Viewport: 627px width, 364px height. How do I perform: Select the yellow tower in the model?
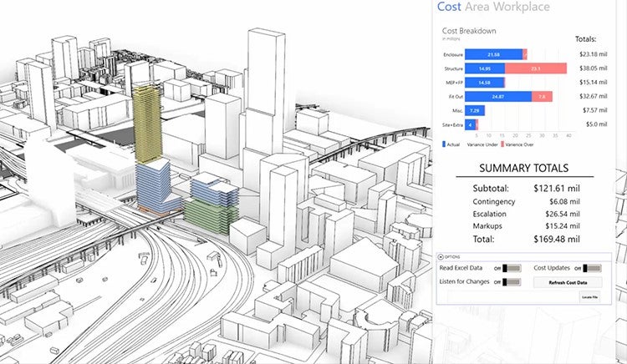[x=147, y=124]
